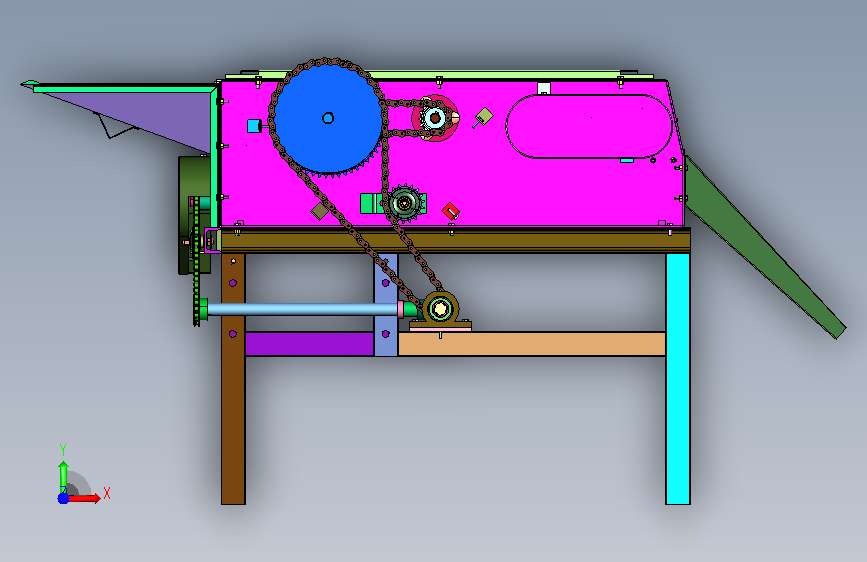Click the center hole of blue sprocket

click(328, 118)
